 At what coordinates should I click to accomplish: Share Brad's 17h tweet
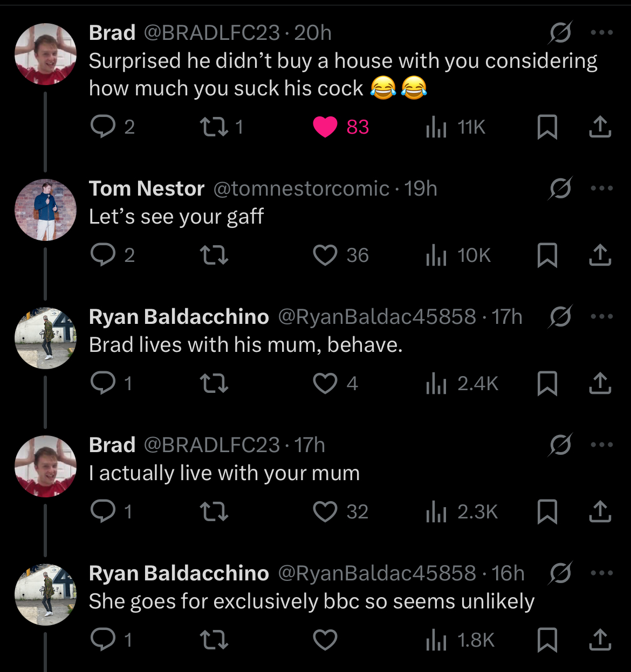pos(600,511)
